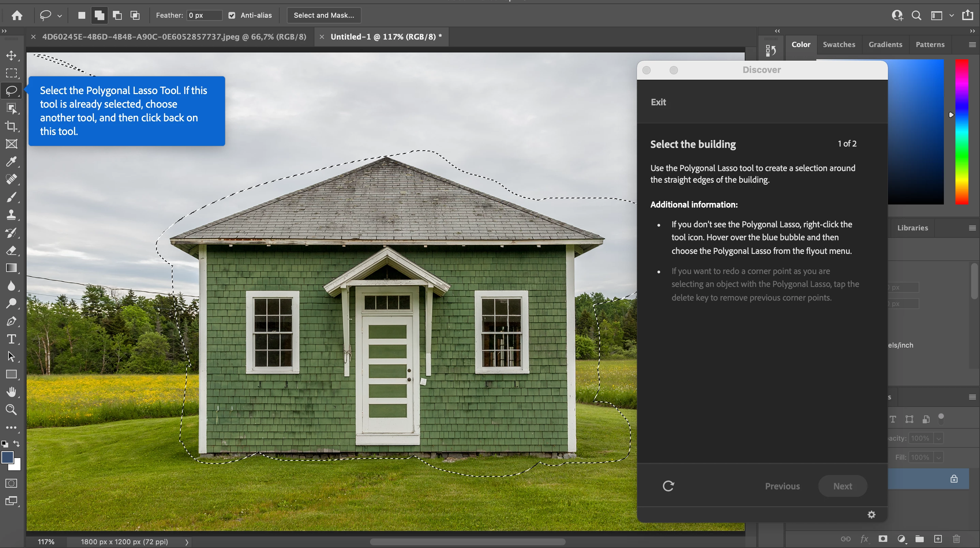The height and width of the screenshot is (548, 980).
Task: Select the Crop tool
Action: [x=11, y=126]
